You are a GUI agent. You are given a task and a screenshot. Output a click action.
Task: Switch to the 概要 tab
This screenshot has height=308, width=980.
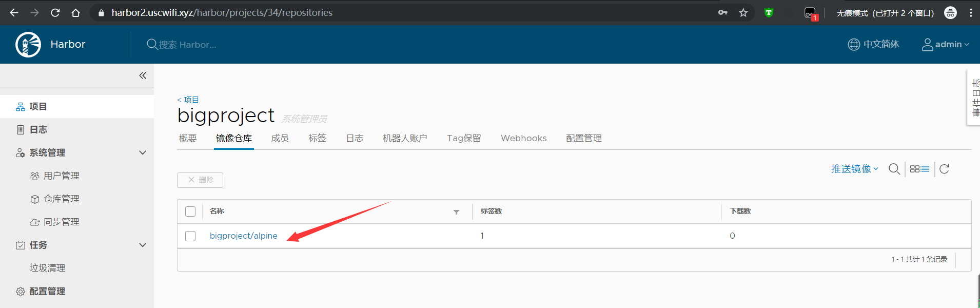click(188, 138)
